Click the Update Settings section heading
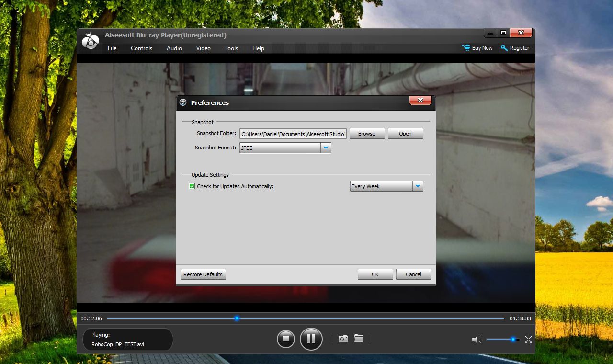Screen dimensions: 613x364 210,175
